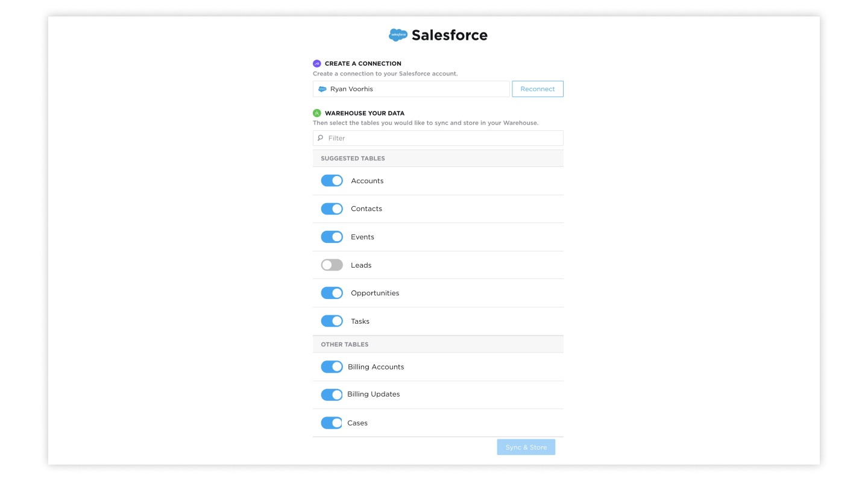Enable the Leads table toggle
This screenshot has height=481, width=868.
(332, 265)
